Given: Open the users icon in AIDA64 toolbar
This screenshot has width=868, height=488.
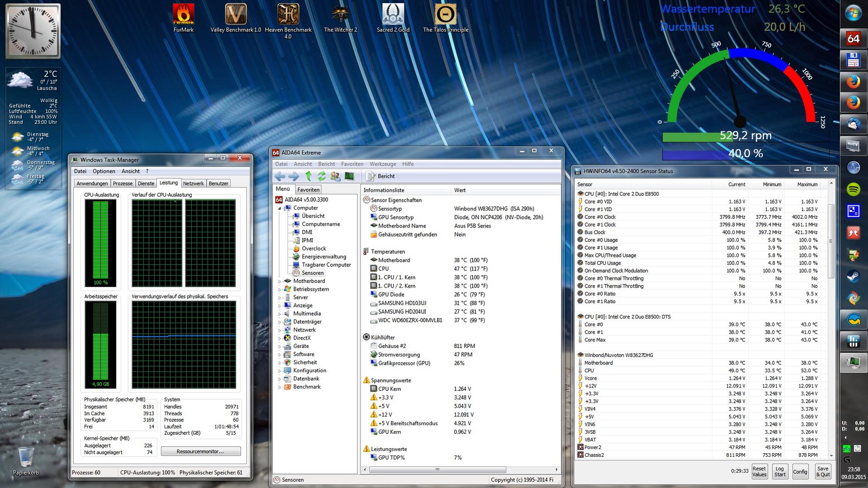Looking at the screenshot, I should (x=335, y=176).
